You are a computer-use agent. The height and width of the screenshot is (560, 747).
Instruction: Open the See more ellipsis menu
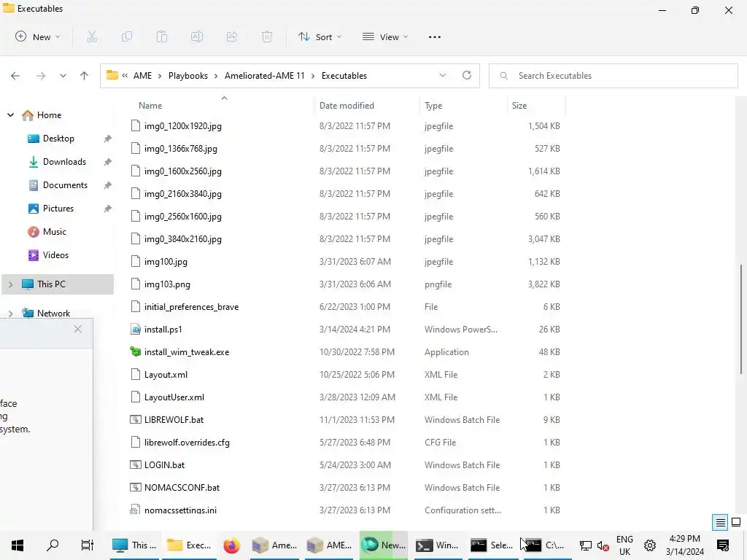coord(435,36)
